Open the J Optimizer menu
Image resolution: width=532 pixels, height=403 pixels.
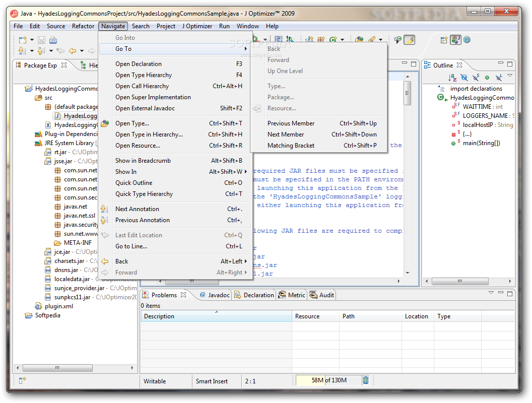pyautogui.click(x=197, y=26)
